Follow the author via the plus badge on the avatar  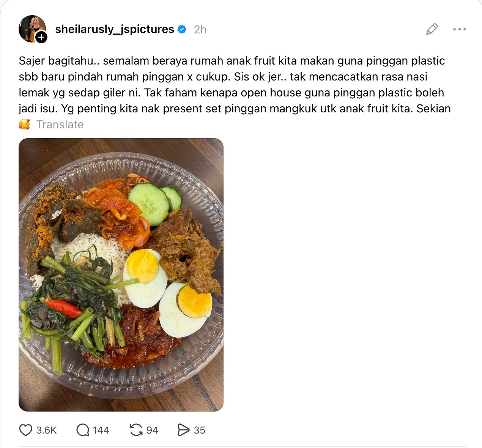[41, 37]
